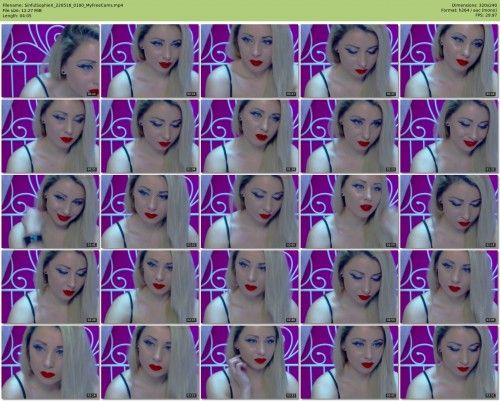Viewport: 500px width, 401px height.
Task: Open first thumbnail in the top row
Action: pyautogui.click(x=51, y=61)
